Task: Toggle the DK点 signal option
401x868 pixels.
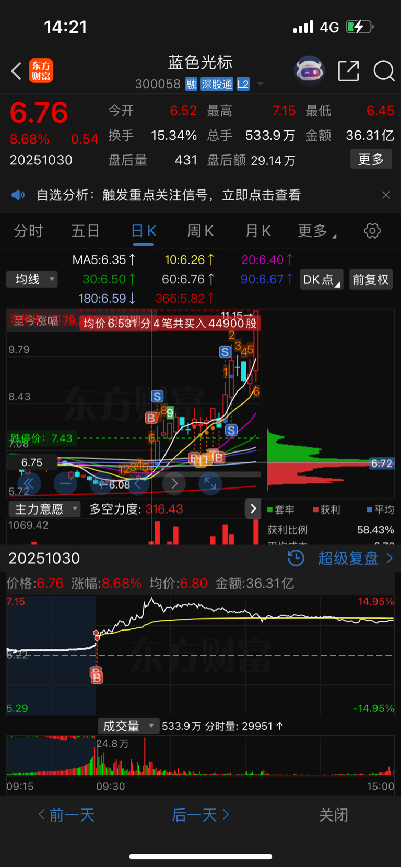Action: (x=322, y=279)
